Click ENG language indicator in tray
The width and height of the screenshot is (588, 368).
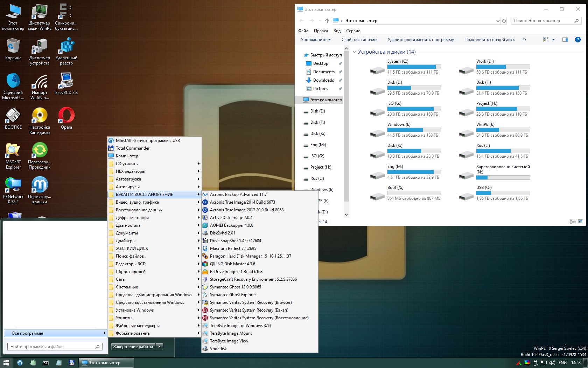click(x=562, y=363)
